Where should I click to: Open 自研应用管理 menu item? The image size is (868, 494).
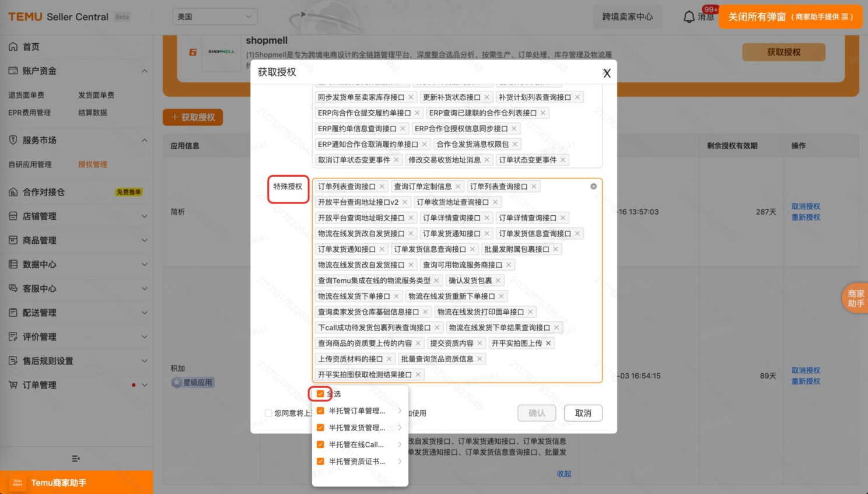click(x=30, y=164)
